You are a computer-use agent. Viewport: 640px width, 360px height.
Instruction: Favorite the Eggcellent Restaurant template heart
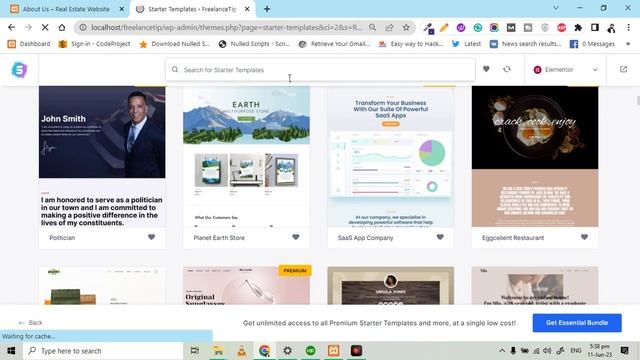[584, 237]
